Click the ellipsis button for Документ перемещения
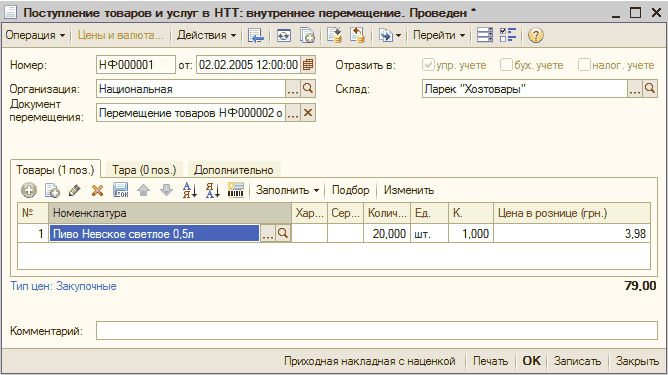This screenshot has width=668, height=375. click(x=293, y=113)
